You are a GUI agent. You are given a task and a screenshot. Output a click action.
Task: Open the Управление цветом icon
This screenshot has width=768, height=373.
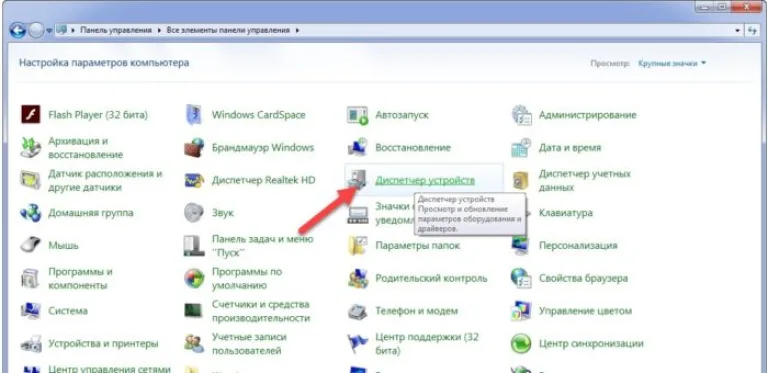[521, 311]
